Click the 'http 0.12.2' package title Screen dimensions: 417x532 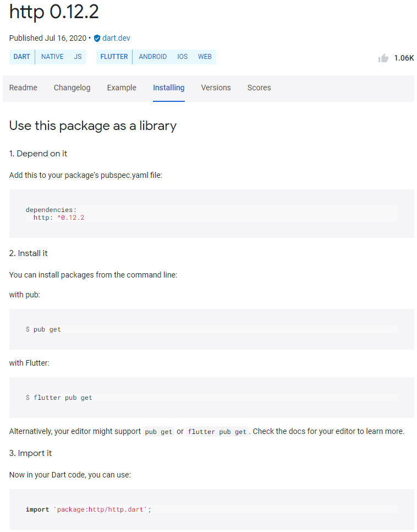[54, 12]
